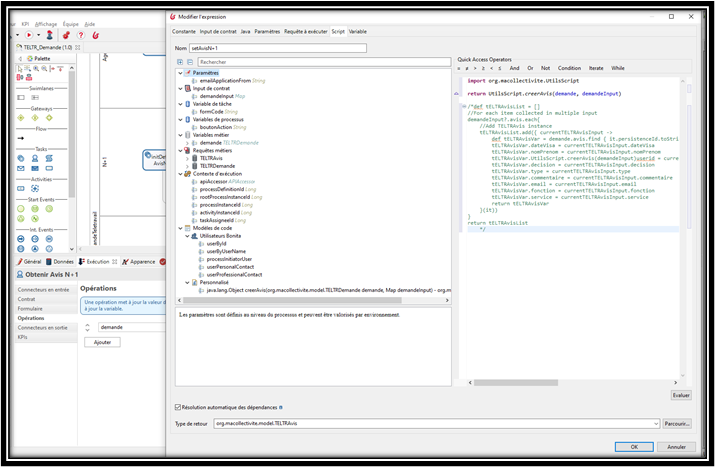Select the Call activity palette icon
Screen dimensions: 715x467
point(21,188)
